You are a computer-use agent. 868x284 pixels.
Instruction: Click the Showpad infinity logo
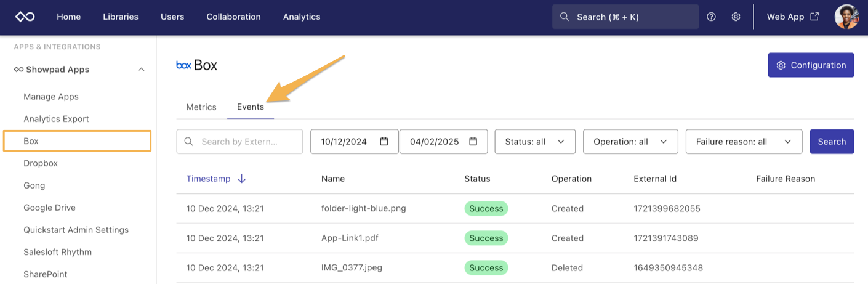pos(25,17)
